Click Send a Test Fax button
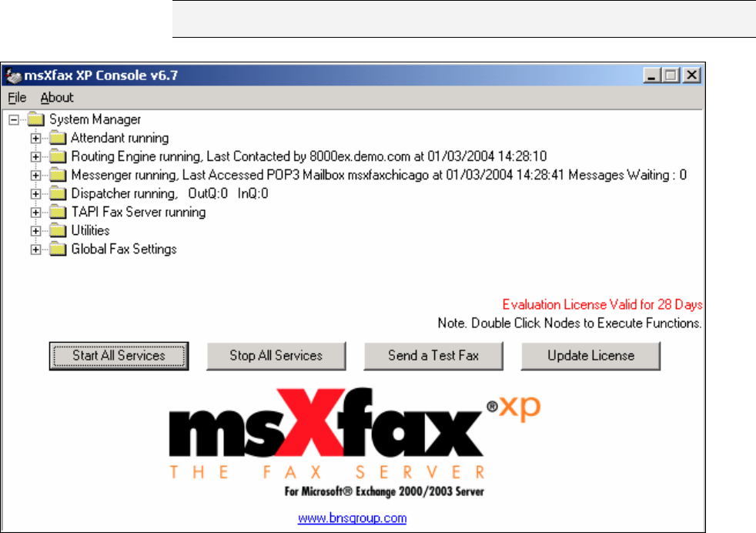Image resolution: width=756 pixels, height=533 pixels. [433, 356]
